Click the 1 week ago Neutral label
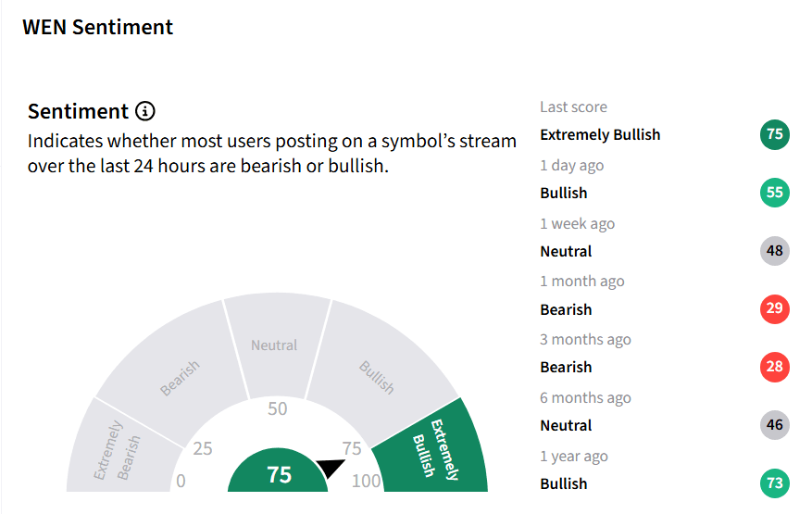Screen dimensions: 812x514 (566, 251)
